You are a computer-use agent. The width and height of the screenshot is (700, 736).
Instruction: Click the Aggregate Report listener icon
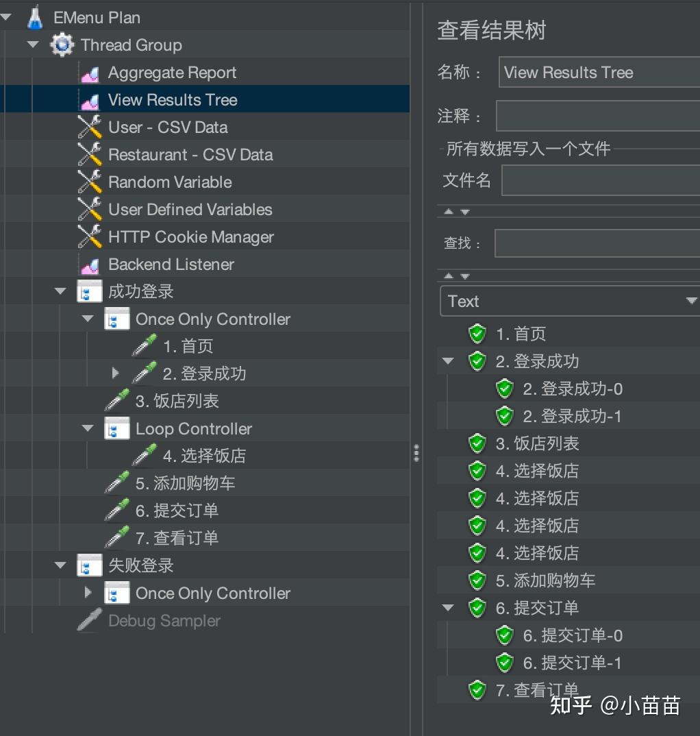click(x=90, y=74)
